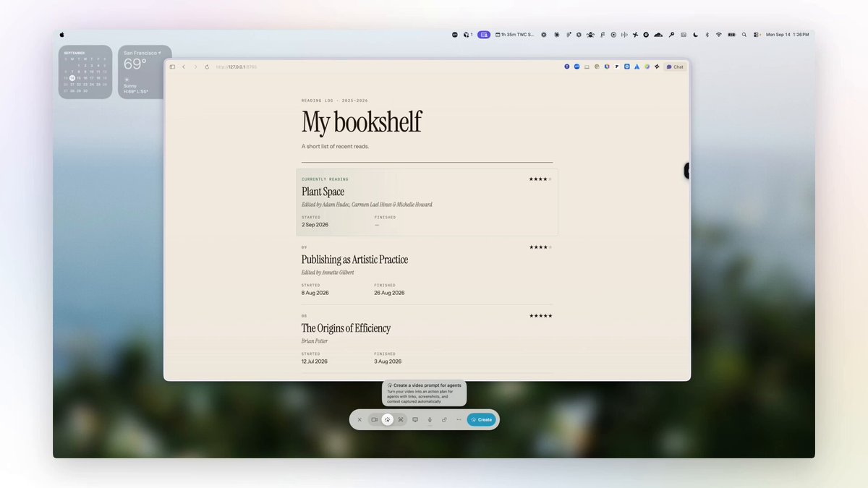This screenshot has height=488, width=868.
Task: Select the agent video prompt mode
Action: click(x=388, y=419)
